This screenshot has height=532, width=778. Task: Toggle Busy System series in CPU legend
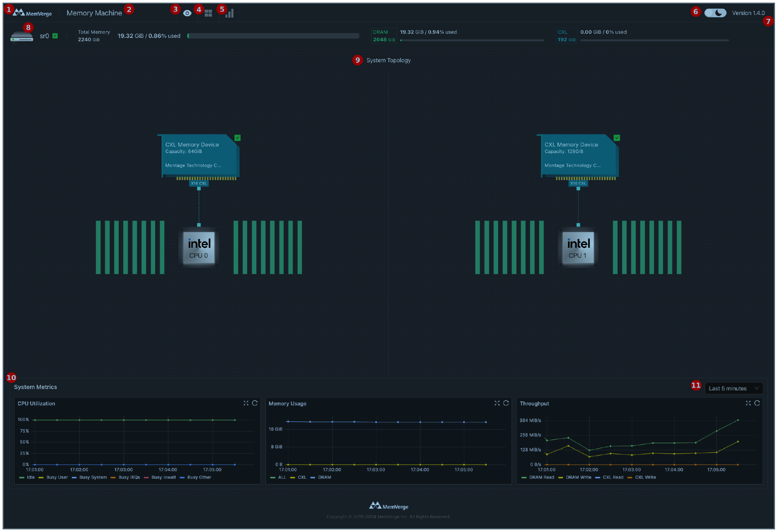click(89, 477)
